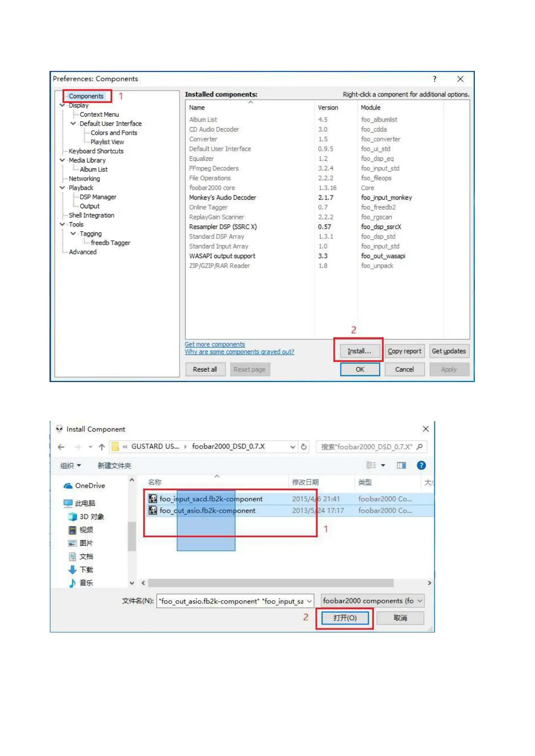Select Playlist View page
Screen dimensions: 535x756
coord(107,142)
